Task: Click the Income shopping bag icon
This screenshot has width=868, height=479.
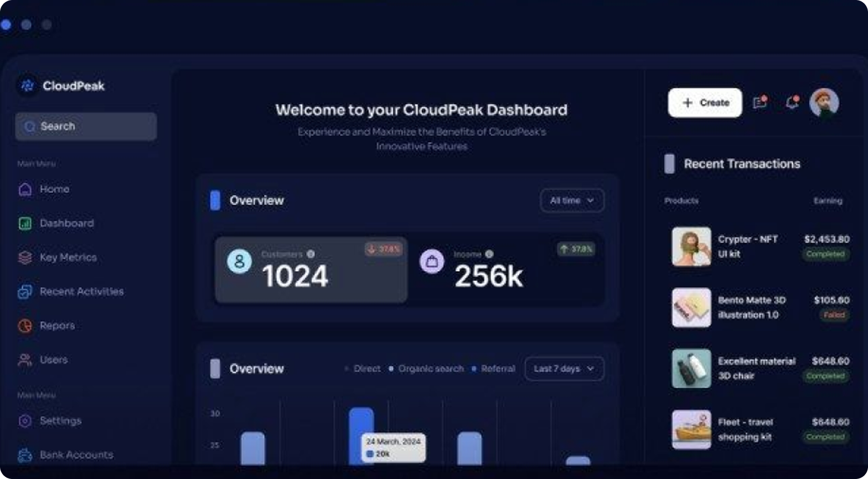Action: tap(432, 261)
